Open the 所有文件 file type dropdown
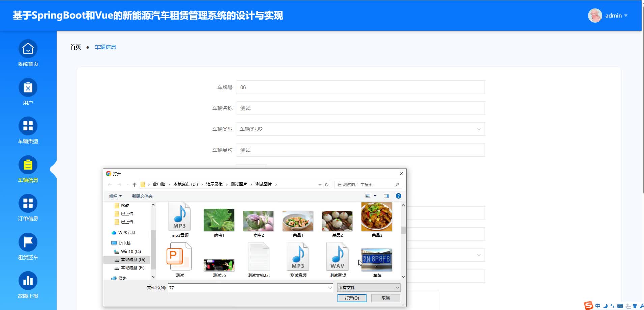644x310 pixels. point(396,287)
